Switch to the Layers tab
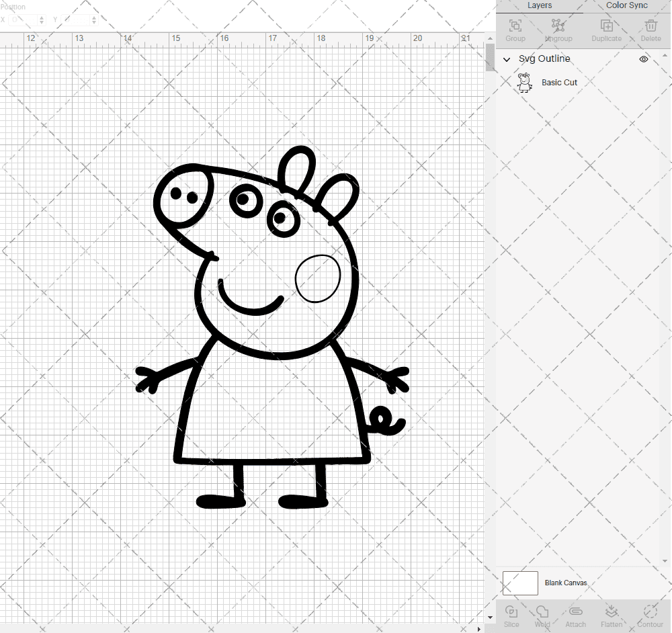This screenshot has width=672, height=633. point(540,5)
